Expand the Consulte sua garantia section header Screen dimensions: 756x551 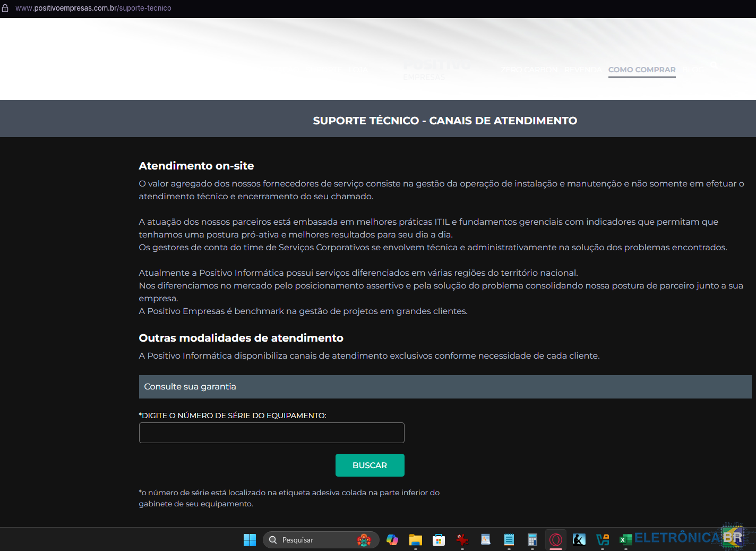click(445, 387)
